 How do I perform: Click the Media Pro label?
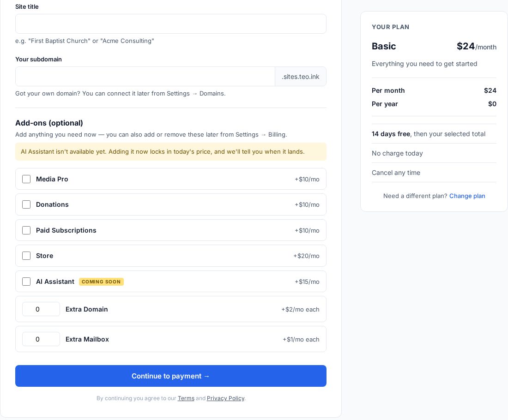(52, 179)
